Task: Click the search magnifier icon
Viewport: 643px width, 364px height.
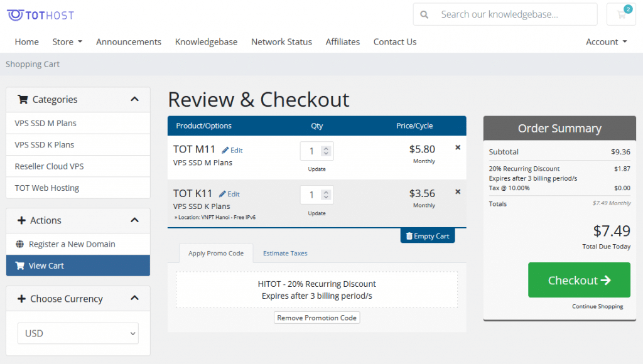Action: pyautogui.click(x=424, y=15)
